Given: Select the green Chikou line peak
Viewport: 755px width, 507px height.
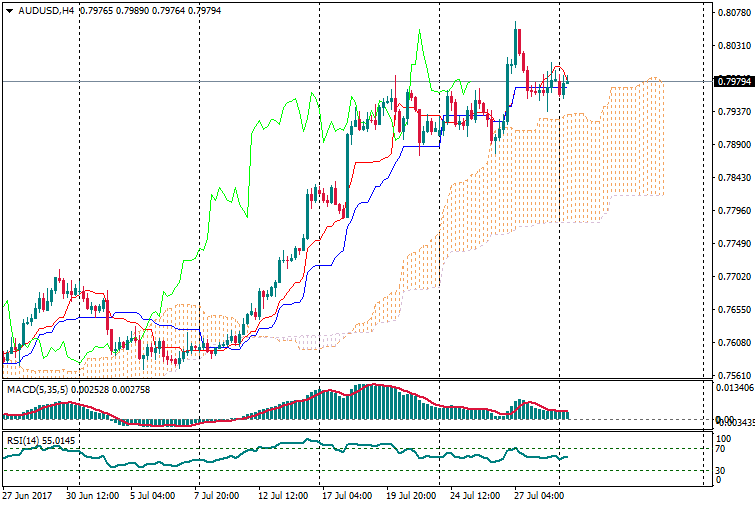Looking at the screenshot, I should [418, 32].
